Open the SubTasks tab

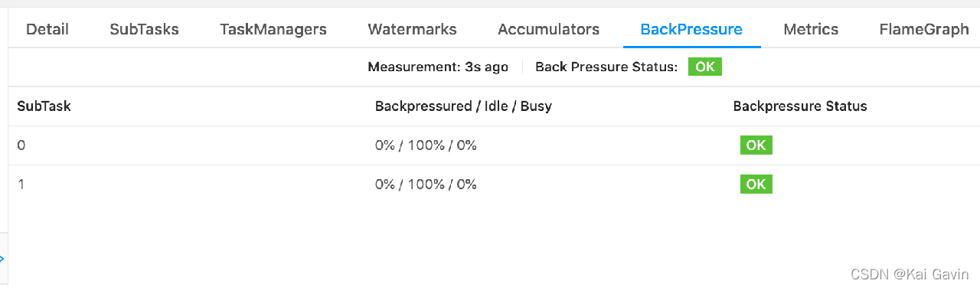click(144, 29)
